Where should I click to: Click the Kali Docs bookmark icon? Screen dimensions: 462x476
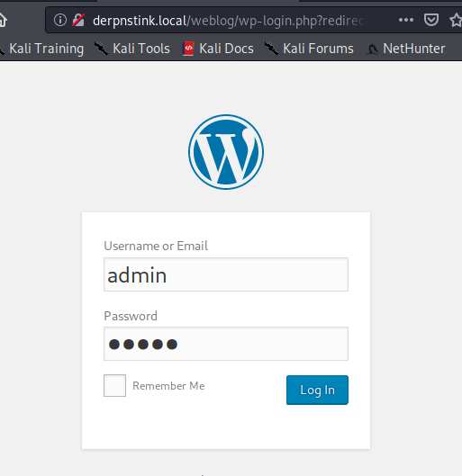tap(188, 49)
